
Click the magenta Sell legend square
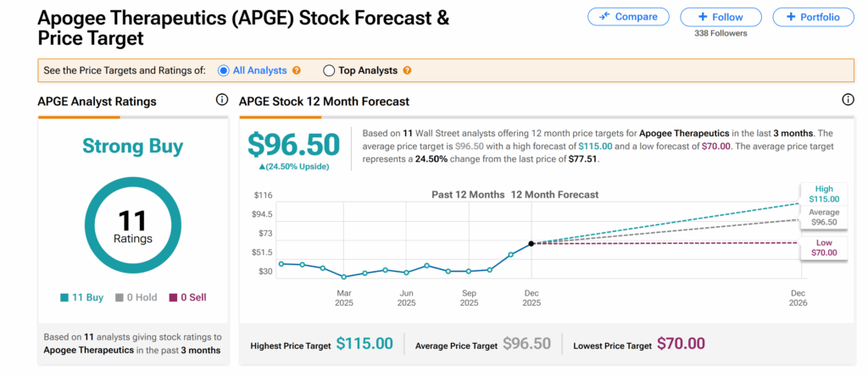pos(173,297)
